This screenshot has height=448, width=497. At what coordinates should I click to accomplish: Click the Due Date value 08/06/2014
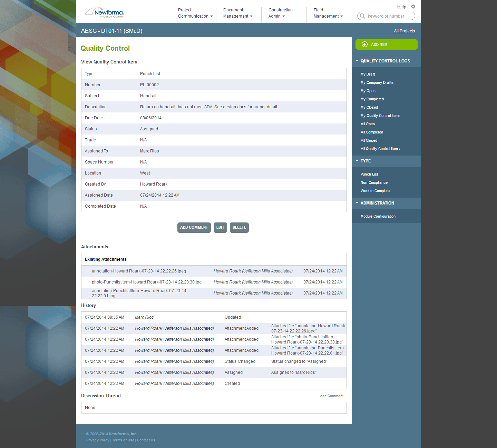coord(151,118)
